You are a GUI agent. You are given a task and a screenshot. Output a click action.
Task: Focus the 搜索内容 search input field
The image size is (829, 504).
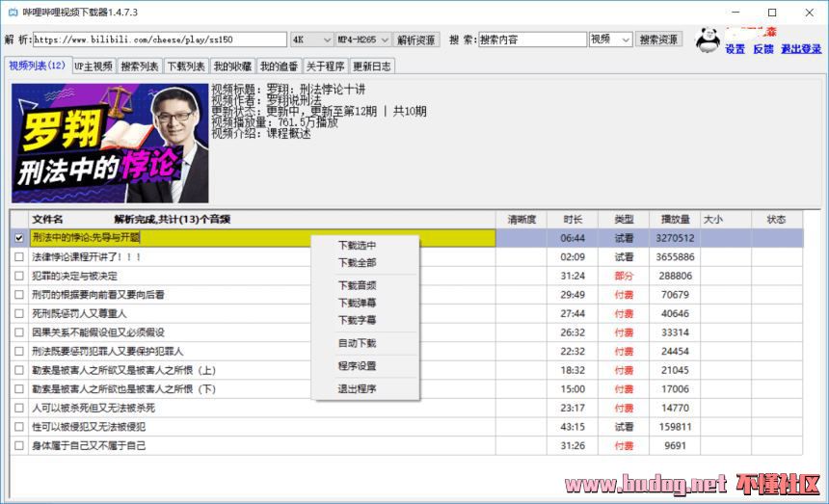tap(531, 40)
